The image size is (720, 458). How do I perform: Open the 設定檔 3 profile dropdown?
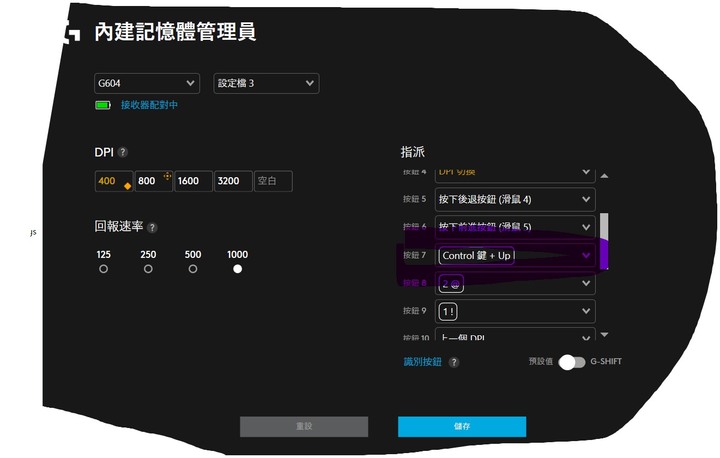pyautogui.click(x=266, y=84)
